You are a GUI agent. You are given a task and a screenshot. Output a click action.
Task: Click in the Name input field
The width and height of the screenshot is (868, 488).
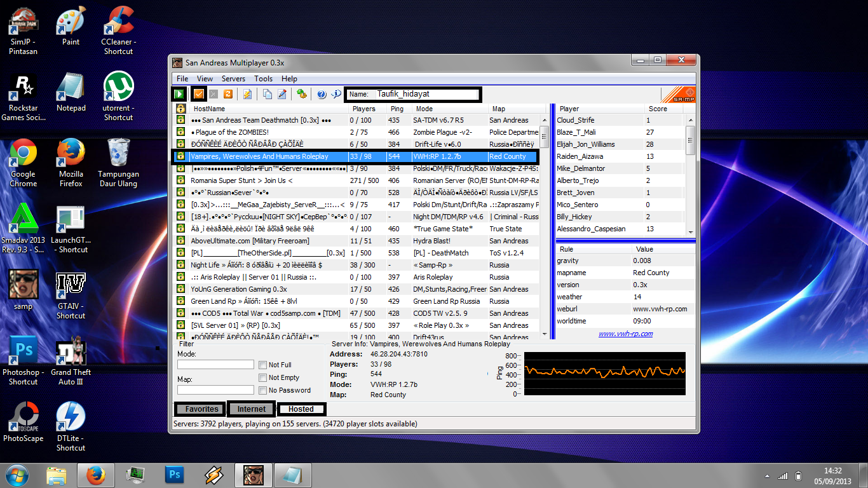(426, 94)
